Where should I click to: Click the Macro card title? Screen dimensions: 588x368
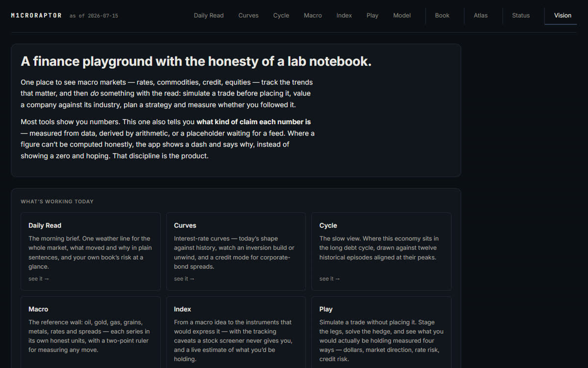38,309
